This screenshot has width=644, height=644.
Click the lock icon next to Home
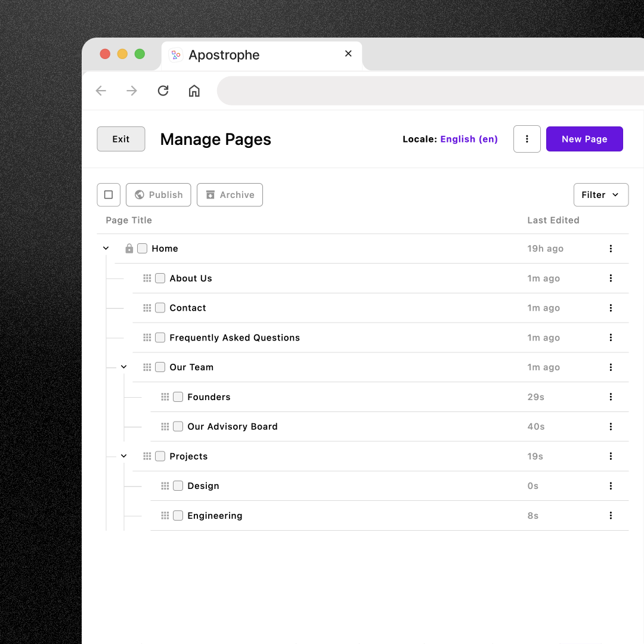click(129, 248)
